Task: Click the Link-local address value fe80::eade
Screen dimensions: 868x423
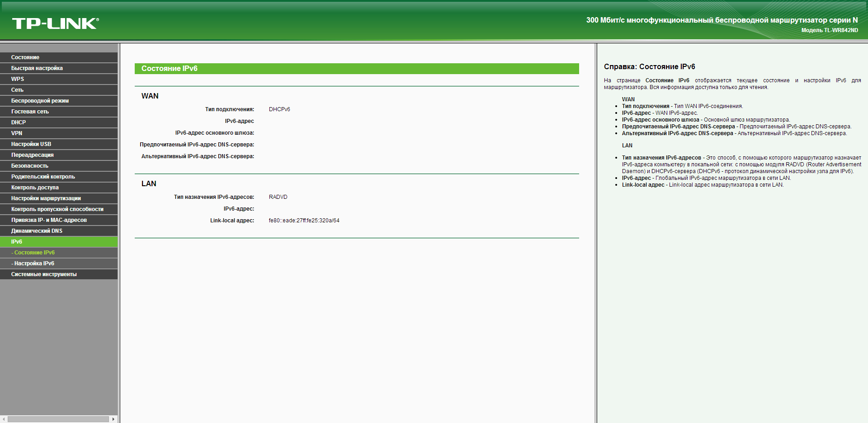Action: point(304,221)
